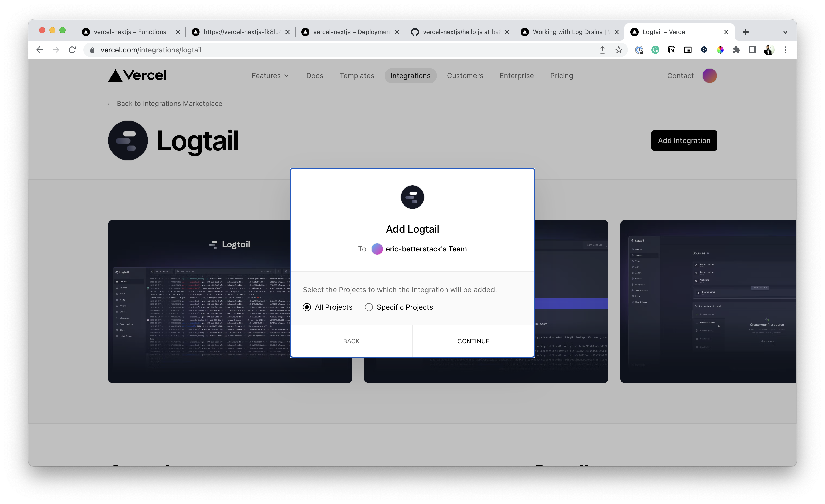The height and width of the screenshot is (504, 825).
Task: Open the Docs navigation item
Action: [x=314, y=76]
